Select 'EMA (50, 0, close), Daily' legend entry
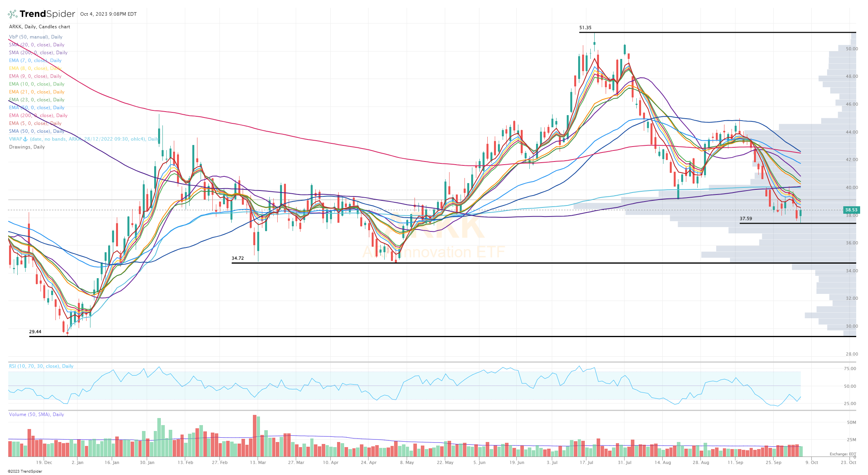This screenshot has width=868, height=475. pos(37,108)
